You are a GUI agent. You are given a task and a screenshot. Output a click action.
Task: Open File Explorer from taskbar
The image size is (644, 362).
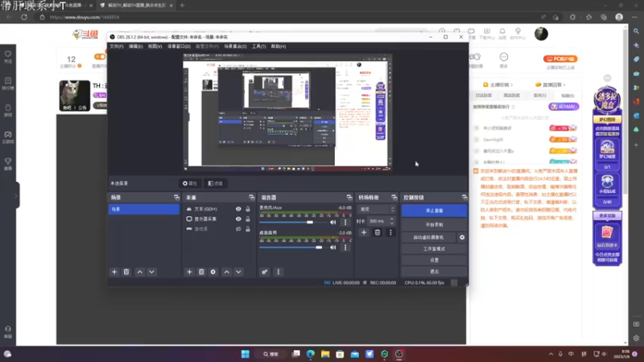pyautogui.click(x=325, y=354)
